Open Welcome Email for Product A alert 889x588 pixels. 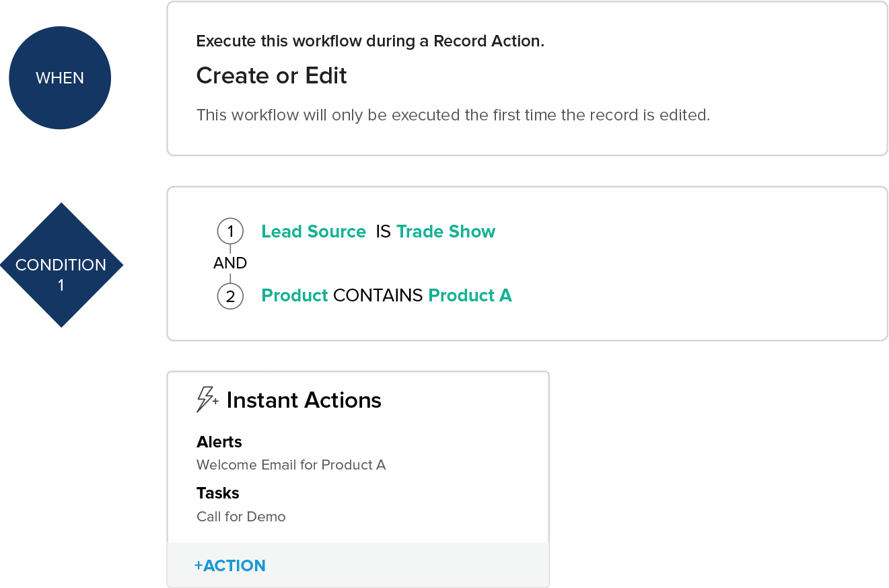291,465
